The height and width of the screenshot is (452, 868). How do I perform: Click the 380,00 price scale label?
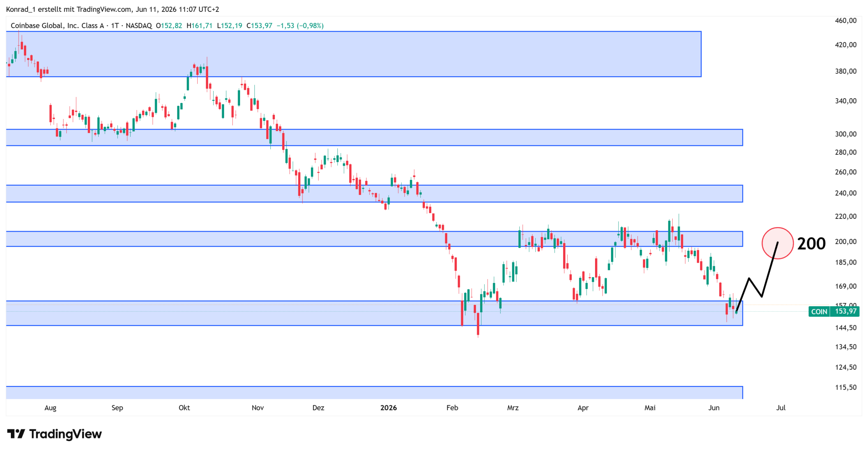(846, 71)
